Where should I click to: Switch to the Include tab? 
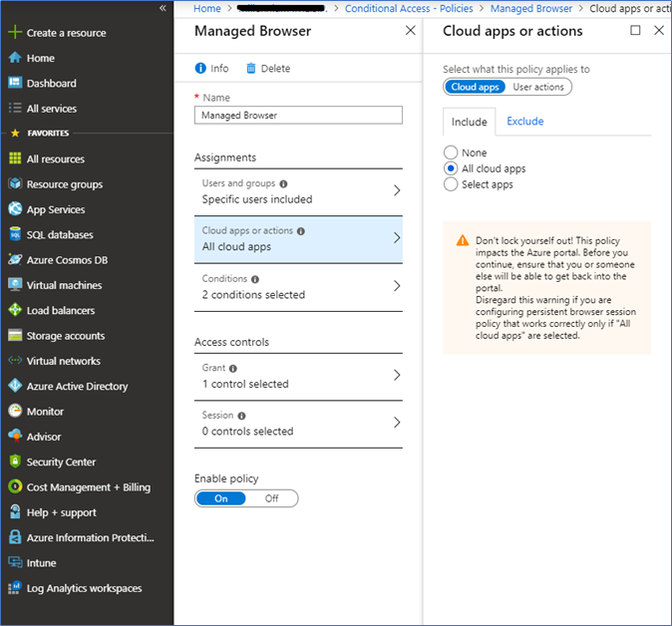(x=470, y=122)
